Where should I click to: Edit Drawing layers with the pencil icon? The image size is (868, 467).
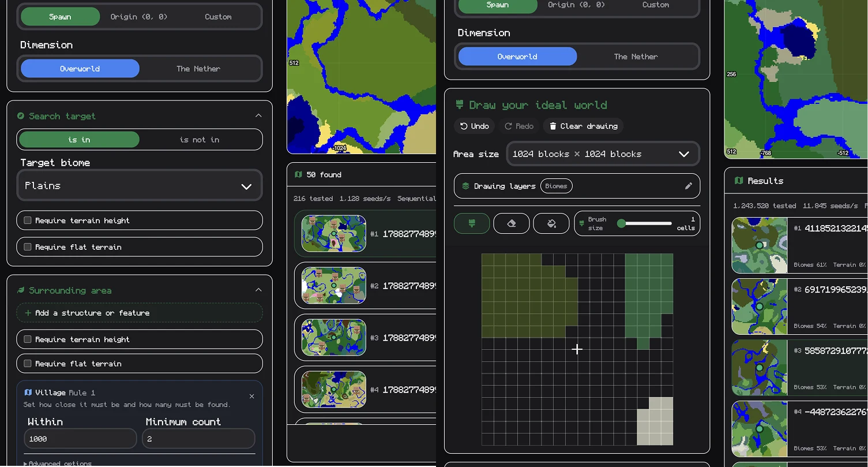coord(688,186)
